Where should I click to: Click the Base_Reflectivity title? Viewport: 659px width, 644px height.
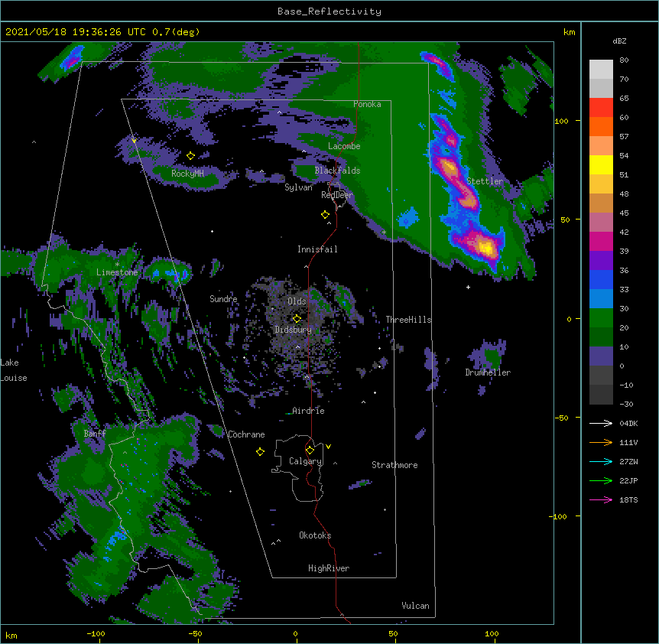pos(329,11)
